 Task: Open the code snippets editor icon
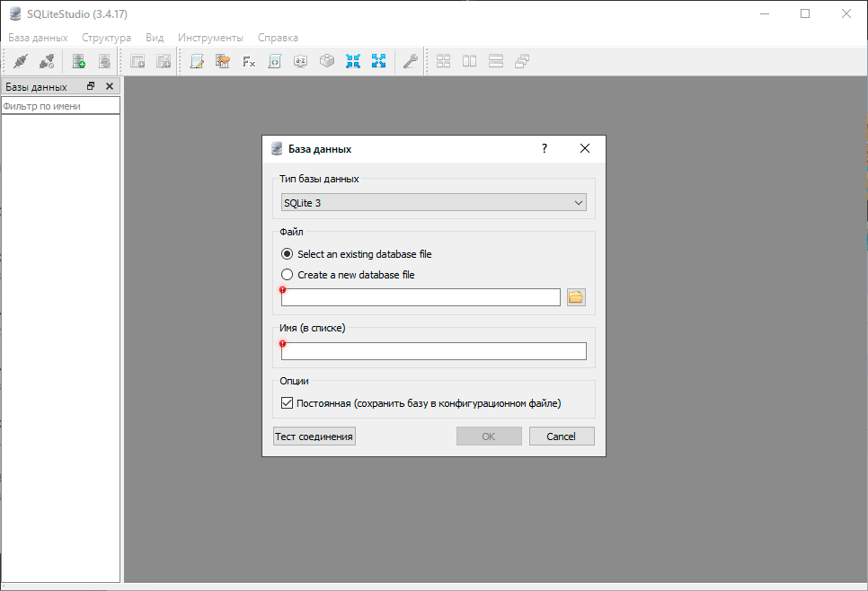(275, 61)
